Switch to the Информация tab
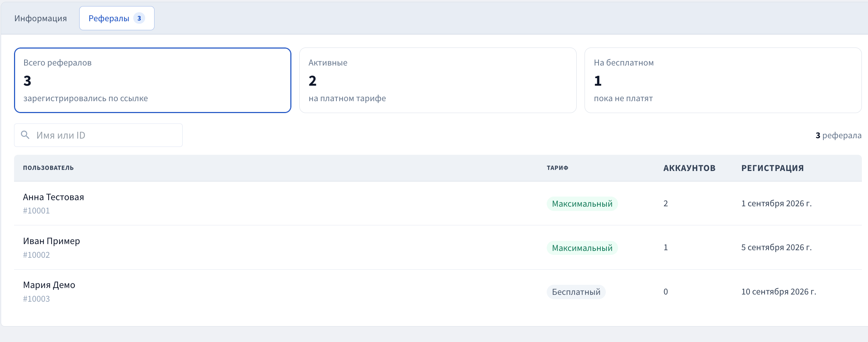The image size is (868, 342). (41, 18)
